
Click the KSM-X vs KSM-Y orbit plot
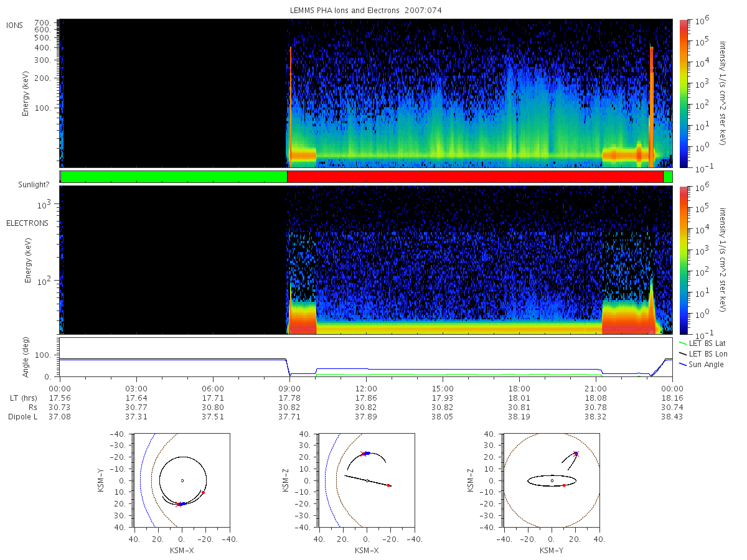pos(182,480)
